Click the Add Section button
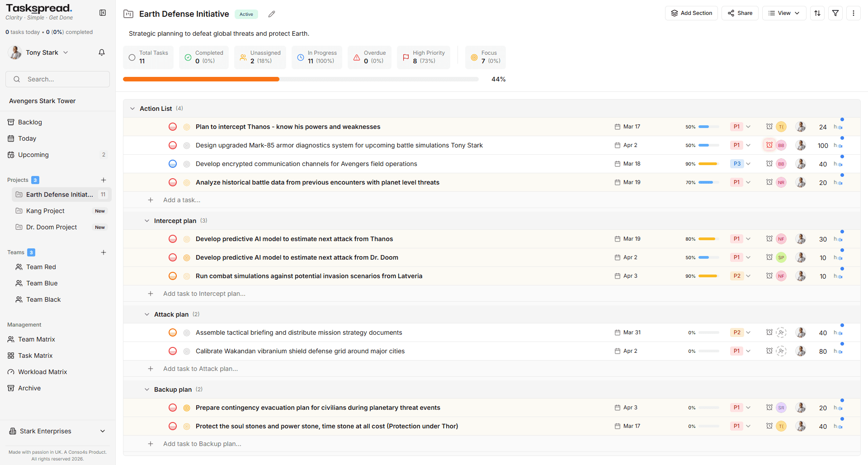The height and width of the screenshot is (465, 868). pos(692,13)
